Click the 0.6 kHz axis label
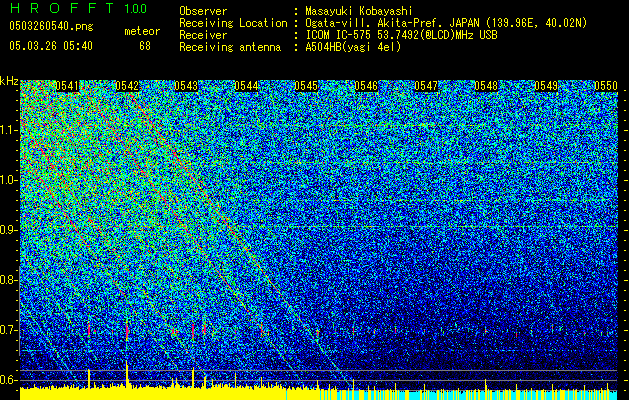The image size is (629, 400). pos(9,380)
